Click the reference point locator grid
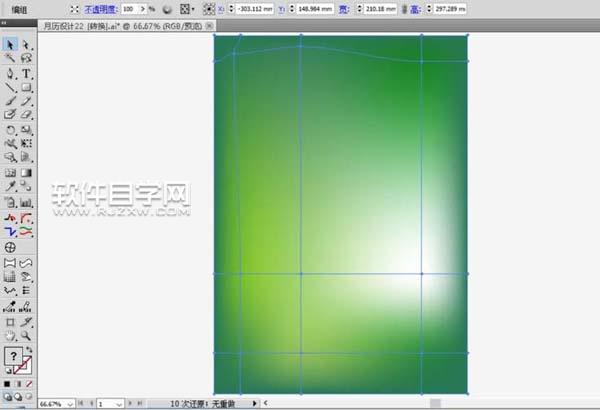 click(209, 9)
